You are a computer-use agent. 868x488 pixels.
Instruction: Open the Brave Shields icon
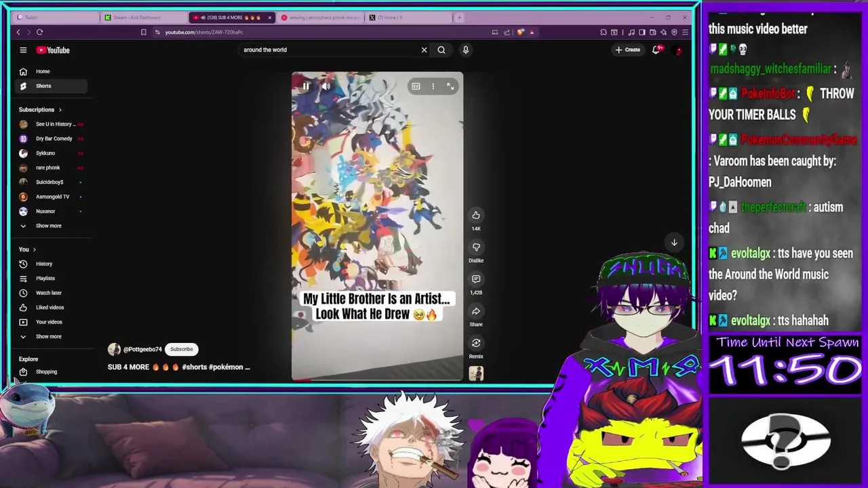[520, 32]
